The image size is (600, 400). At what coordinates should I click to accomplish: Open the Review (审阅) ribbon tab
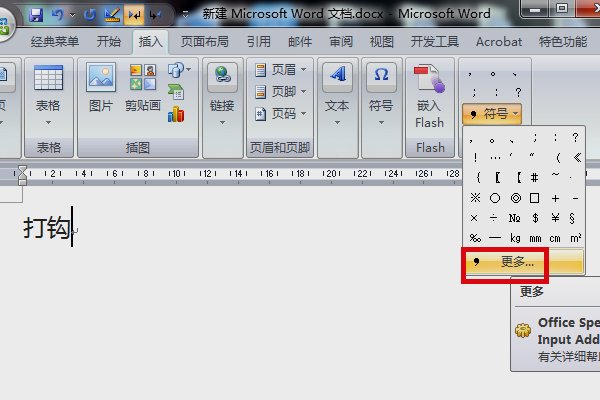(339, 42)
